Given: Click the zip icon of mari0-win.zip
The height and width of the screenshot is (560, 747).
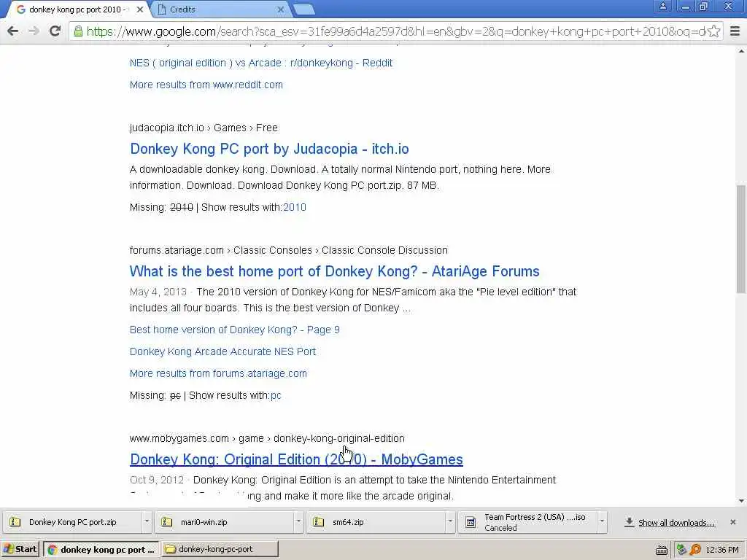Looking at the screenshot, I should [167, 522].
